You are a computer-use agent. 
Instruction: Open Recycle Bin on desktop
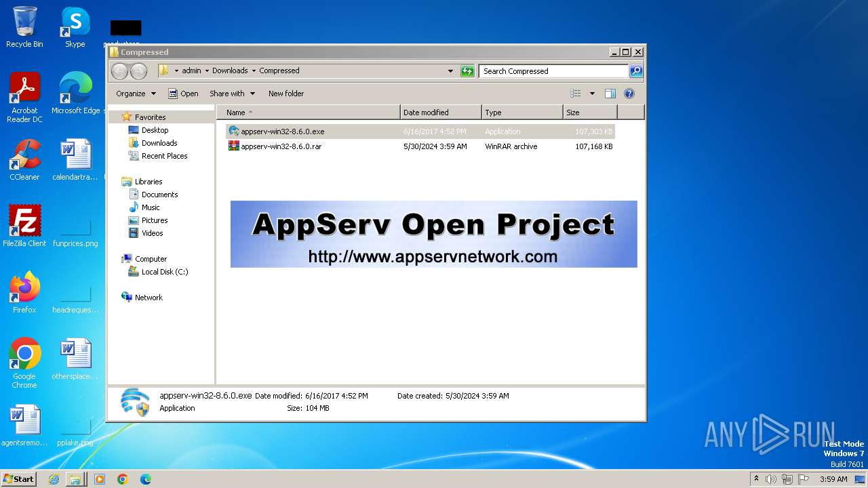pos(24,27)
